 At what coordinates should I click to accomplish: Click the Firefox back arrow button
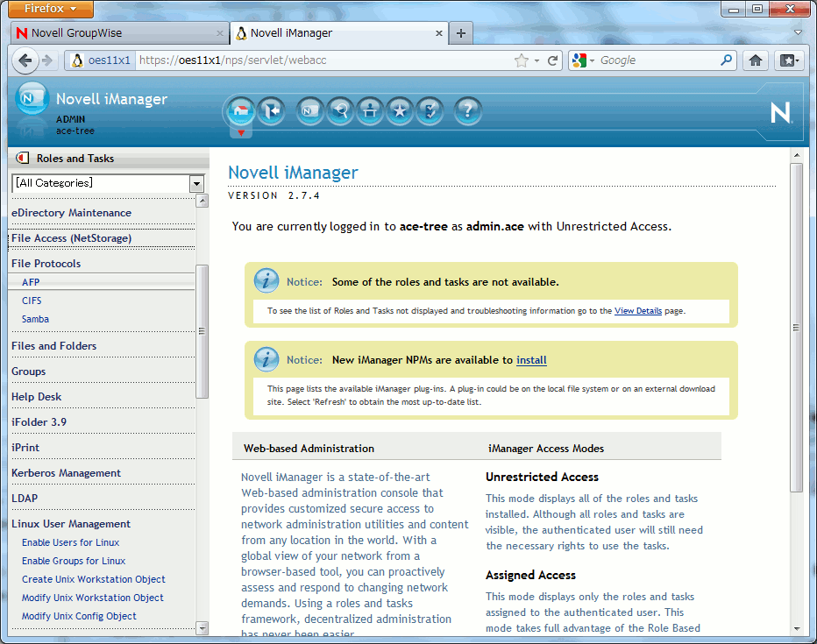(25, 60)
